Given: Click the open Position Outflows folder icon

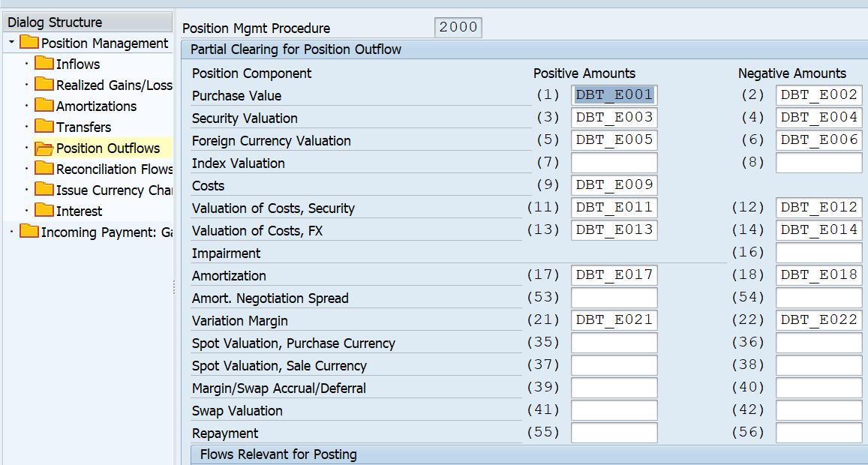Looking at the screenshot, I should pyautogui.click(x=44, y=148).
